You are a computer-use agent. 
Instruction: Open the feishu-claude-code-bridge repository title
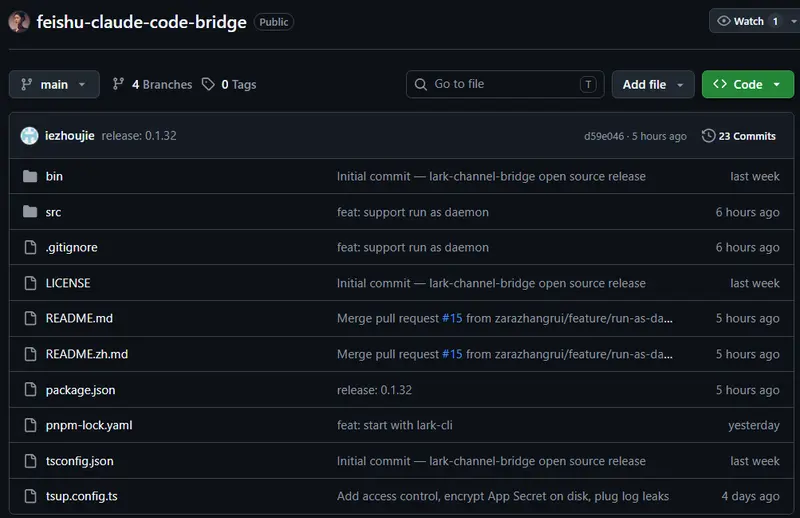pyautogui.click(x=141, y=22)
